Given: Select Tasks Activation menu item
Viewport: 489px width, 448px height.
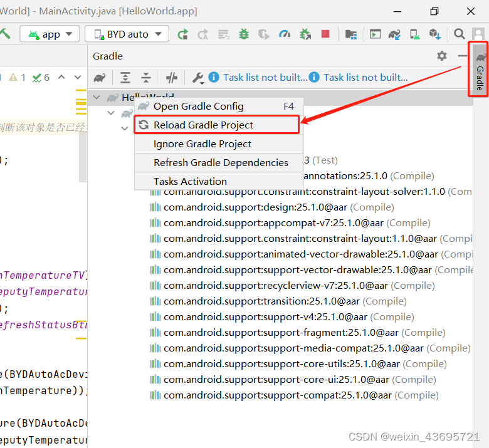Looking at the screenshot, I should click(x=219, y=181).
